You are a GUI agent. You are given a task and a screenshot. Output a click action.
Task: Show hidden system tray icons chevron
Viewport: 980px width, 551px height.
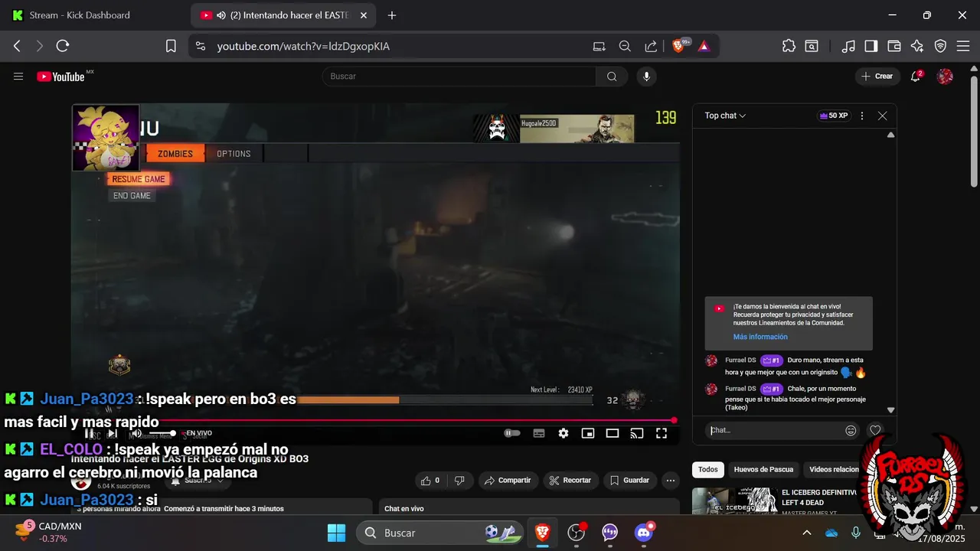point(806,533)
